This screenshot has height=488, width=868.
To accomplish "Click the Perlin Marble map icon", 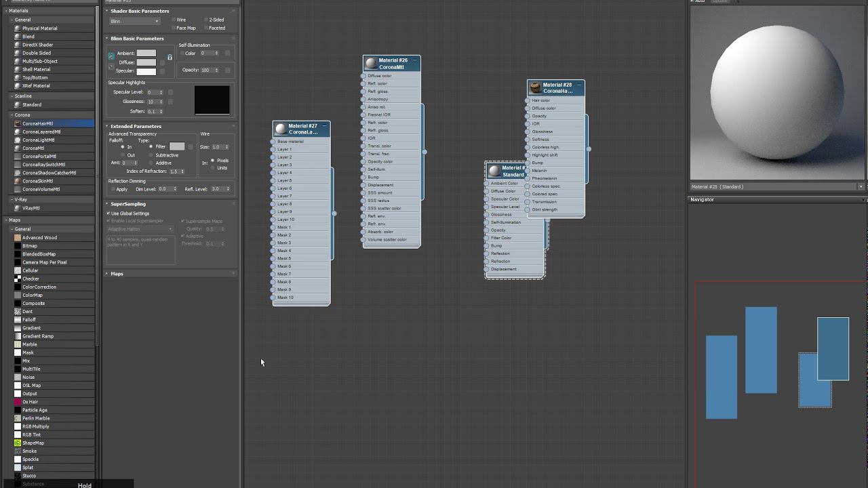I will 18,418.
